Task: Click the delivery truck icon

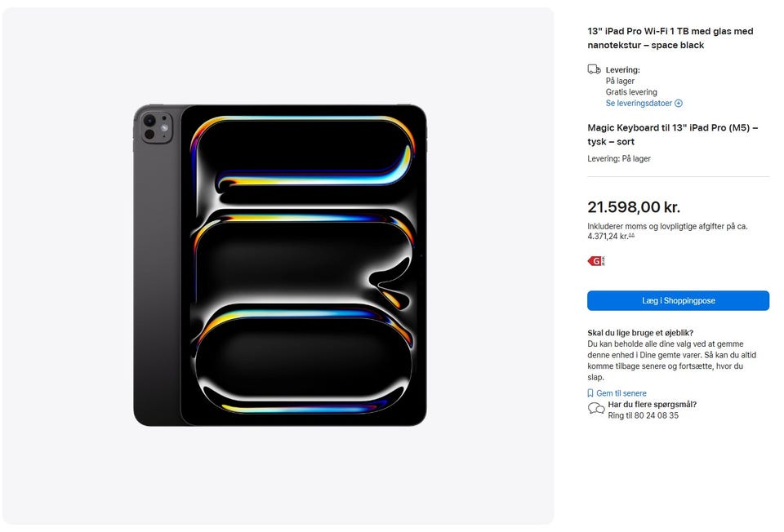Action: (x=594, y=69)
